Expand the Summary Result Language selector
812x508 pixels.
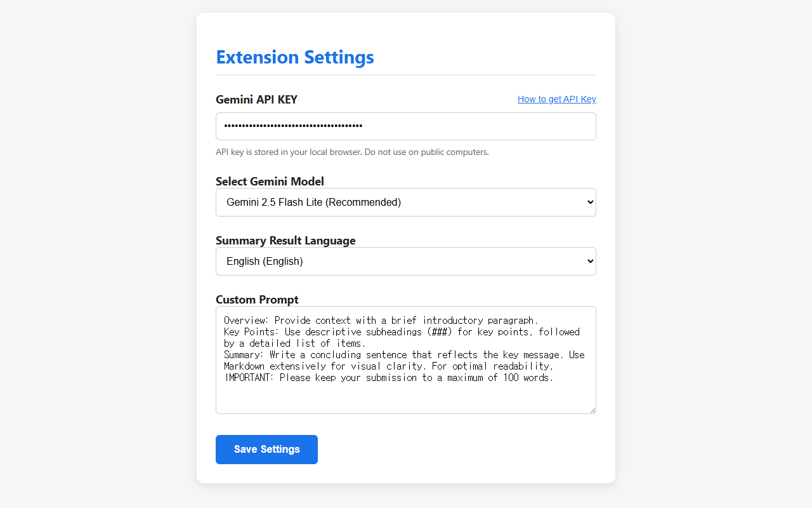click(x=405, y=261)
